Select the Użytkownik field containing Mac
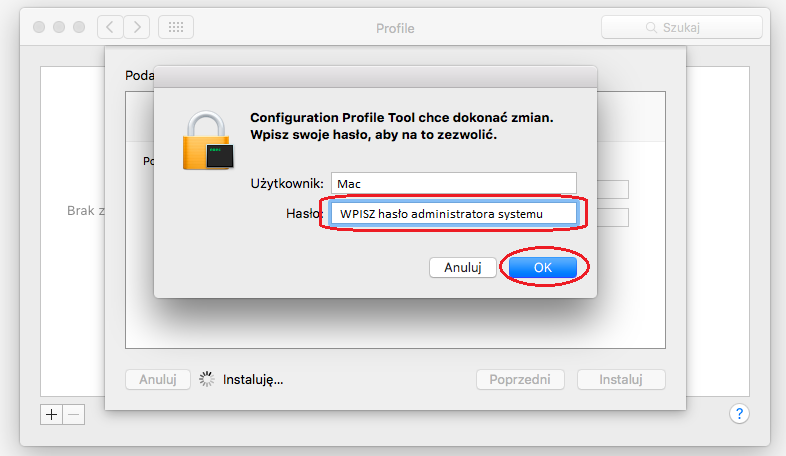The height and width of the screenshot is (456, 786). 454,183
